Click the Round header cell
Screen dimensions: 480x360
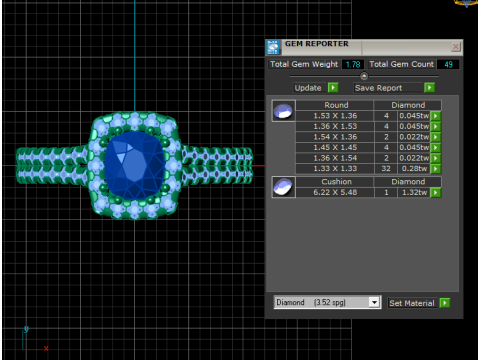(335, 105)
